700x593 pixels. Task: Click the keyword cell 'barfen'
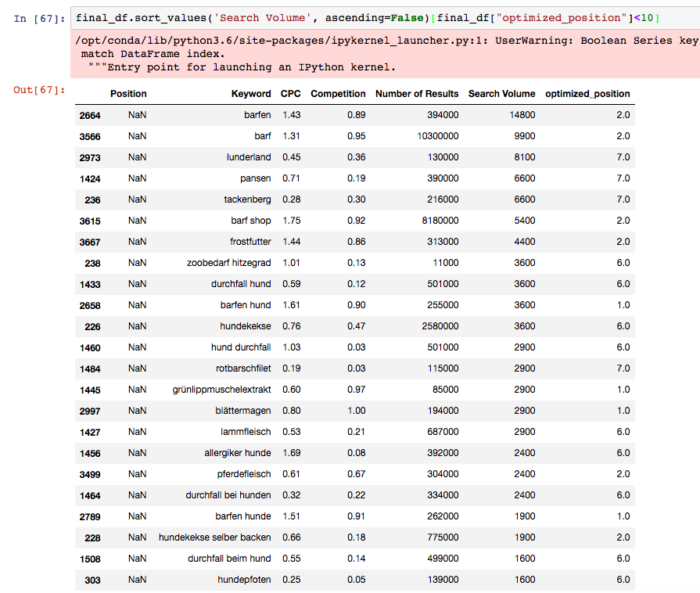point(258,115)
